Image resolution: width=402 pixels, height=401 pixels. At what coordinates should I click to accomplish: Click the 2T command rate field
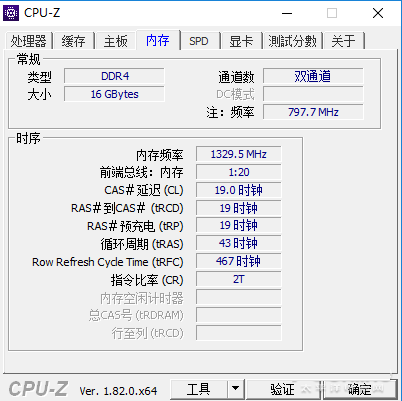click(239, 279)
